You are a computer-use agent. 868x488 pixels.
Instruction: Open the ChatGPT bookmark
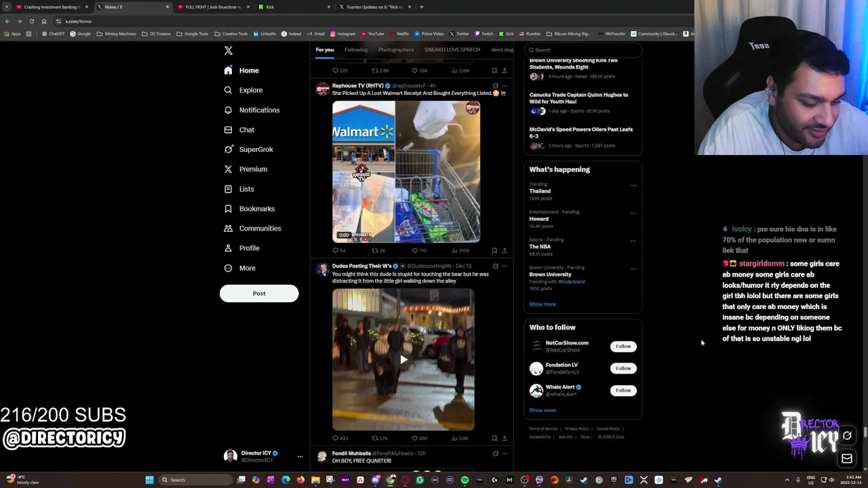(x=55, y=34)
